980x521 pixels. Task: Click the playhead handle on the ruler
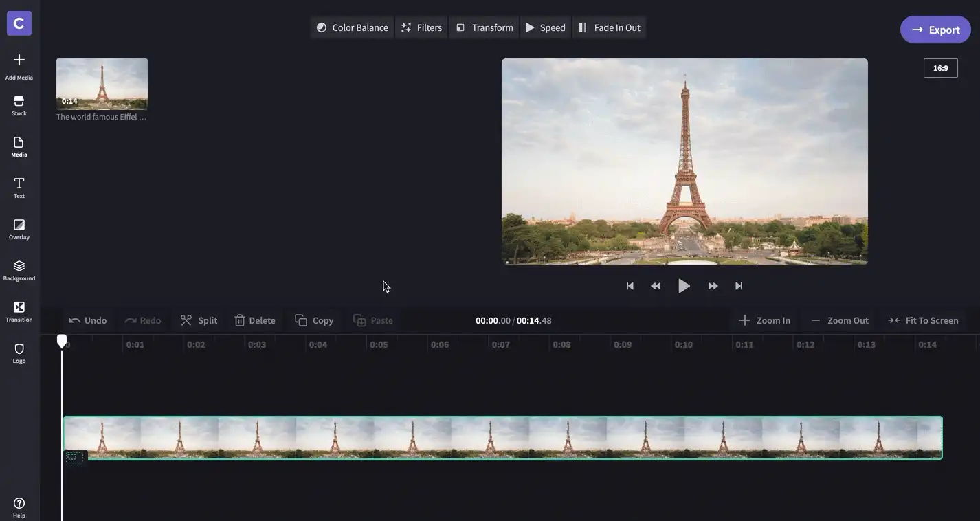[x=62, y=341]
